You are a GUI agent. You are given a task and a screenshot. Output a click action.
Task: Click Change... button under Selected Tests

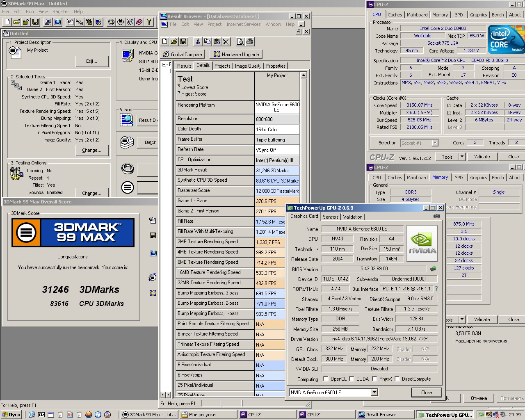(92, 150)
